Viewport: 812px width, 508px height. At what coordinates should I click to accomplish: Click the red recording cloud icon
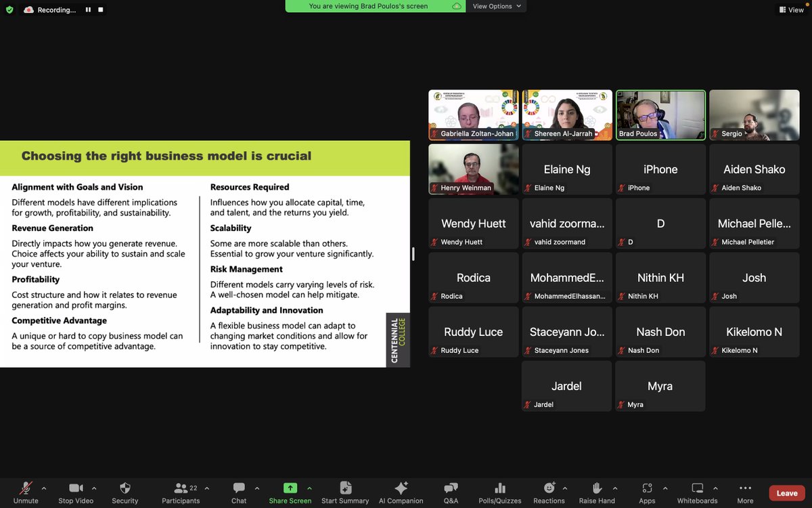28,10
